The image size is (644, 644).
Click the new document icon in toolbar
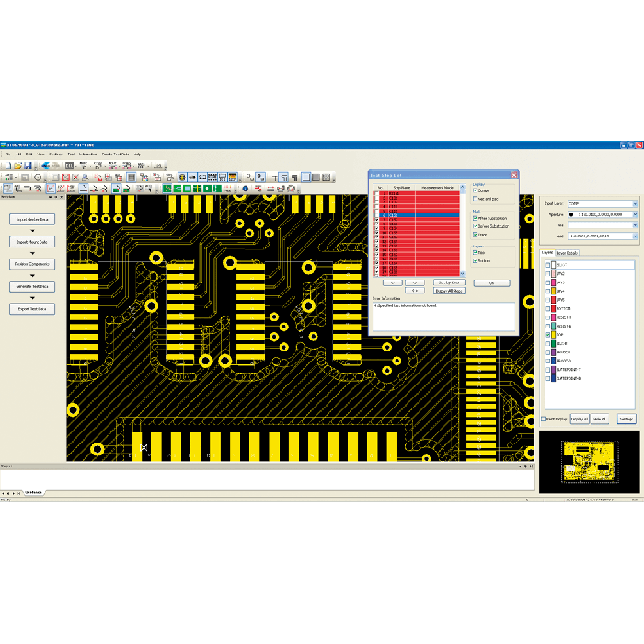pos(6,166)
